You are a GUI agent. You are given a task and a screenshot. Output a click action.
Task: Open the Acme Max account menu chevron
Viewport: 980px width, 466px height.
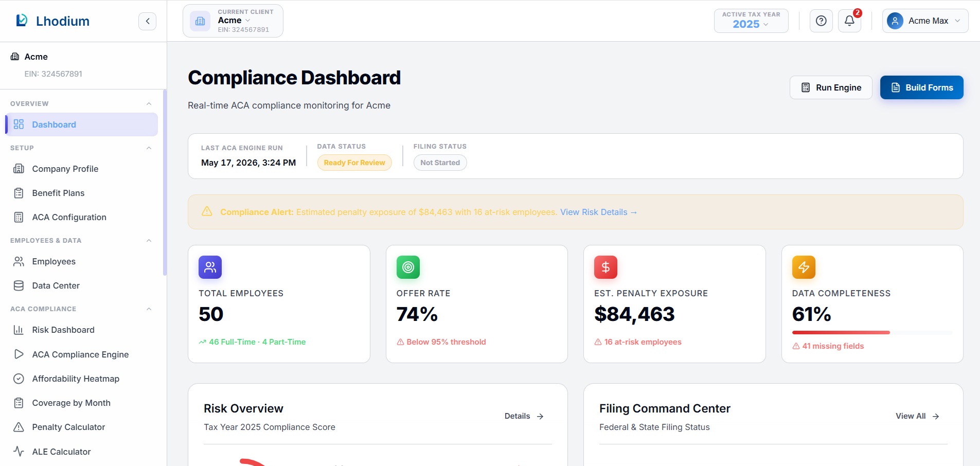click(957, 21)
